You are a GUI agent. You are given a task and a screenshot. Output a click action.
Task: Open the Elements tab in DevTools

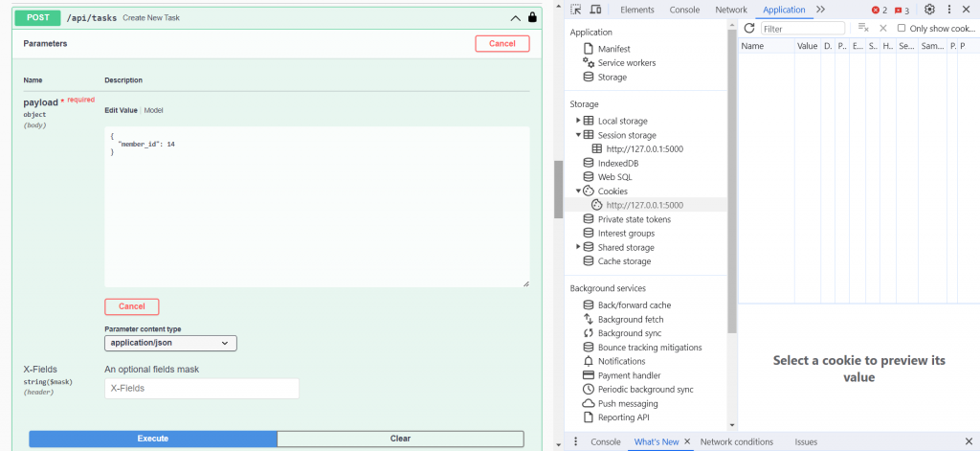pyautogui.click(x=636, y=10)
